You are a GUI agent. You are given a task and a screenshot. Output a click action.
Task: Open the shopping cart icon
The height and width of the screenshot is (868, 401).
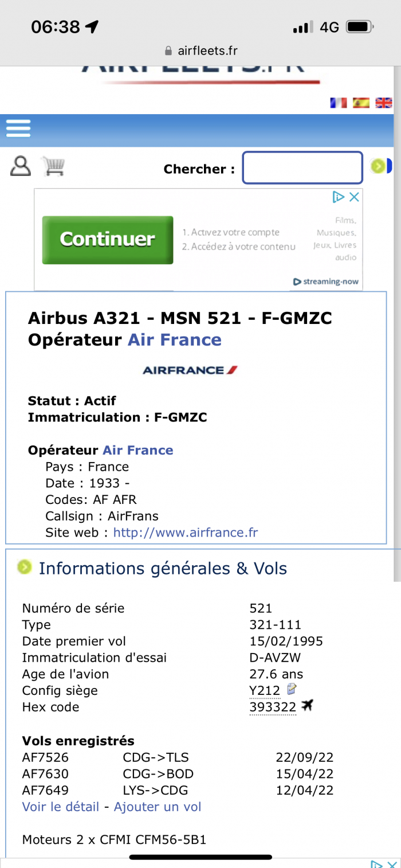tap(53, 166)
